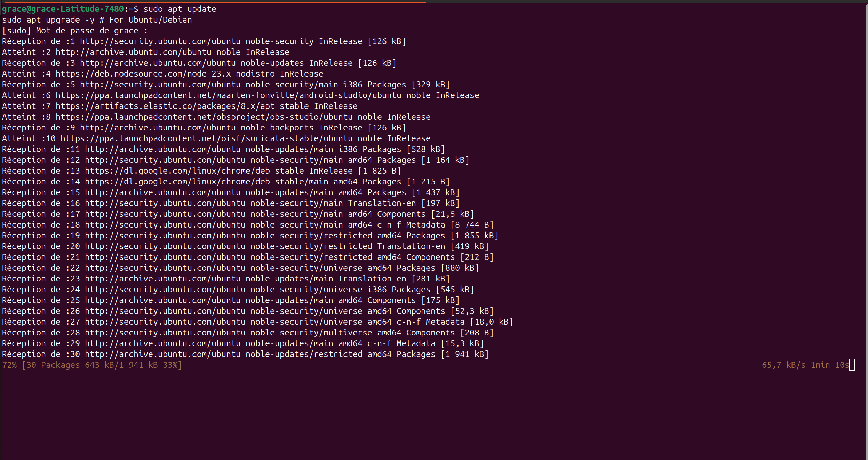Open the obs-studio PPA URL
Screen dimensions: 868x460
[204, 117]
